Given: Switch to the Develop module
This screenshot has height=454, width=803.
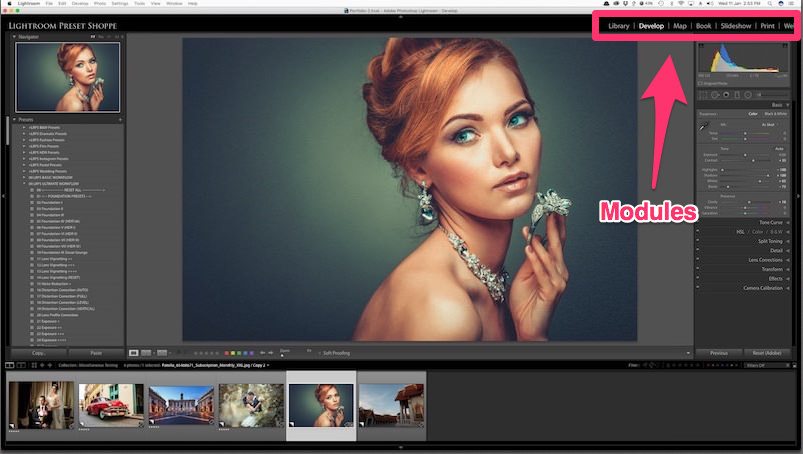Looking at the screenshot, I should point(651,26).
